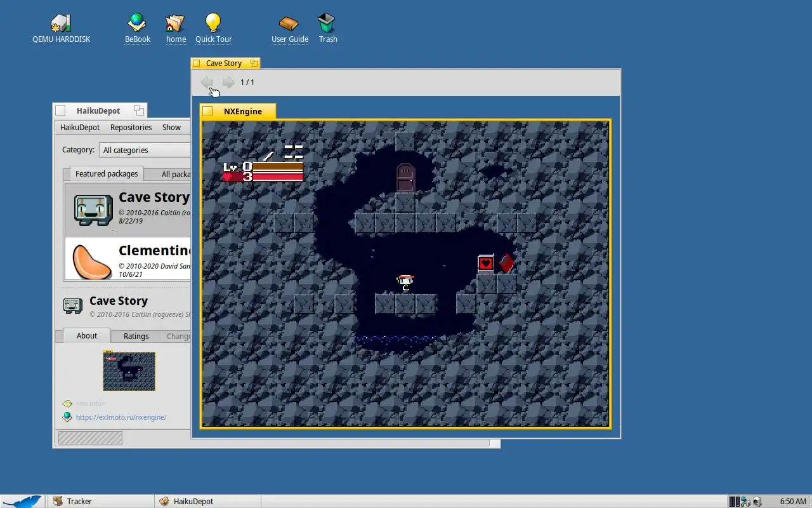Click the Tracker button in Deskbar
The height and width of the screenshot is (508, 812).
pos(100,501)
